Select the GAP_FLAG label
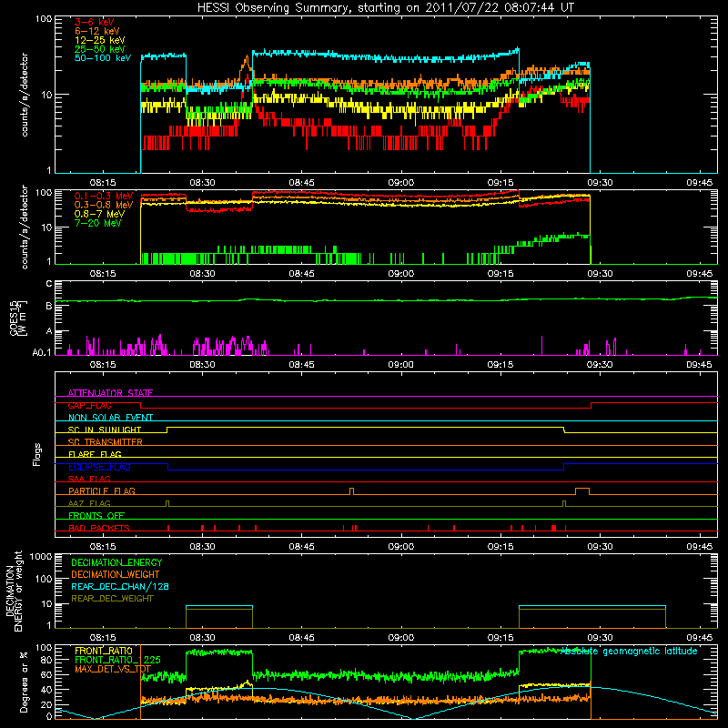The height and width of the screenshot is (728, 728). point(89,405)
